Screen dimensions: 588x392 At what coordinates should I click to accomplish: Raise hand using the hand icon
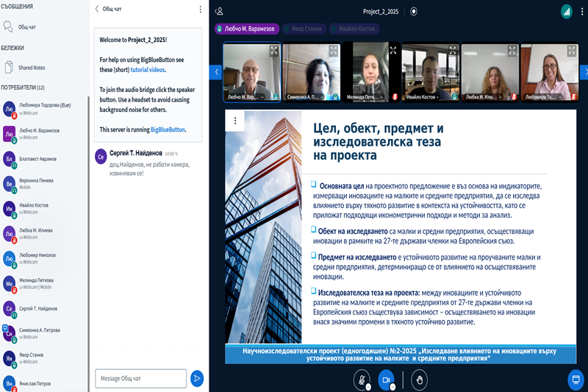coord(420,379)
